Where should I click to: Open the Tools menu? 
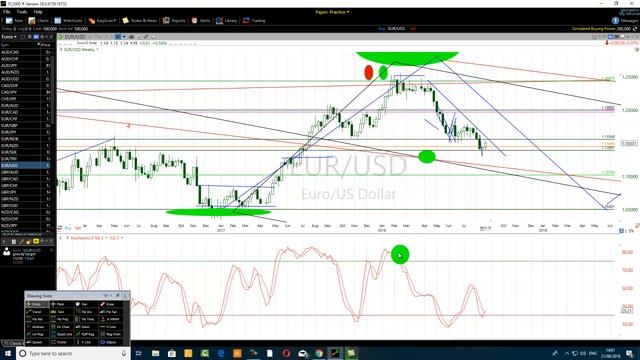coord(22,12)
